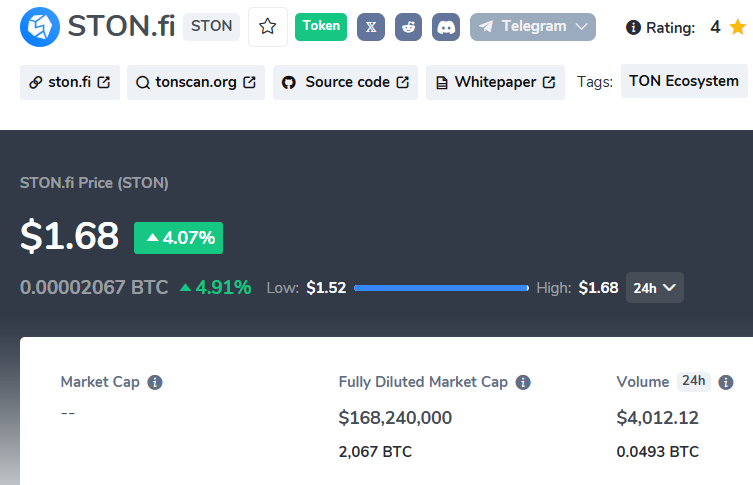Click the Low $1.52 value
Viewport: 753px width, 485px height.
pos(326,288)
